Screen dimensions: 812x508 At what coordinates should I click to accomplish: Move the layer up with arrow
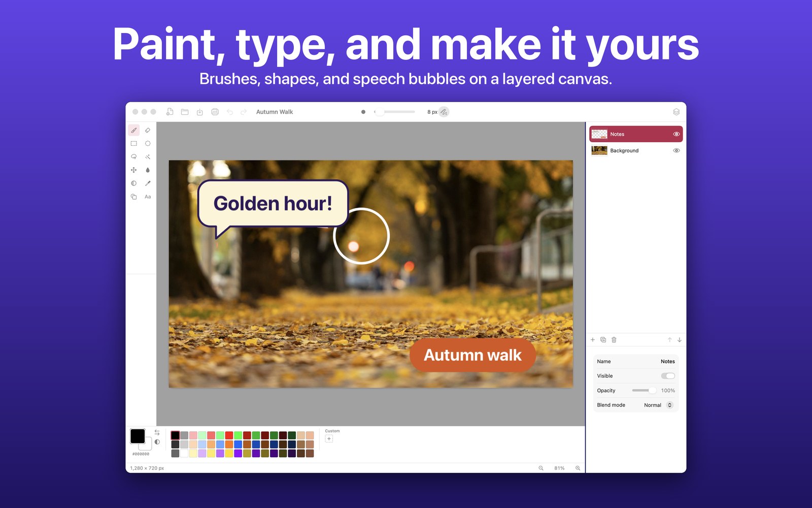click(669, 340)
